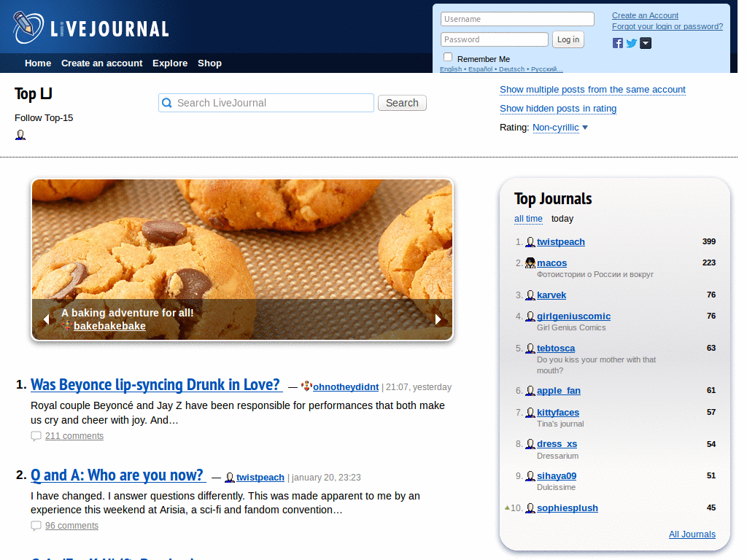Open the Explore menu
This screenshot has width=747, height=560.
pyautogui.click(x=170, y=63)
